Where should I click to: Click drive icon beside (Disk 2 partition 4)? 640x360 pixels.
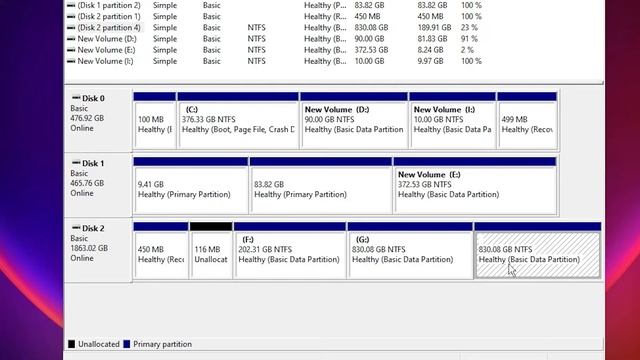point(71,28)
